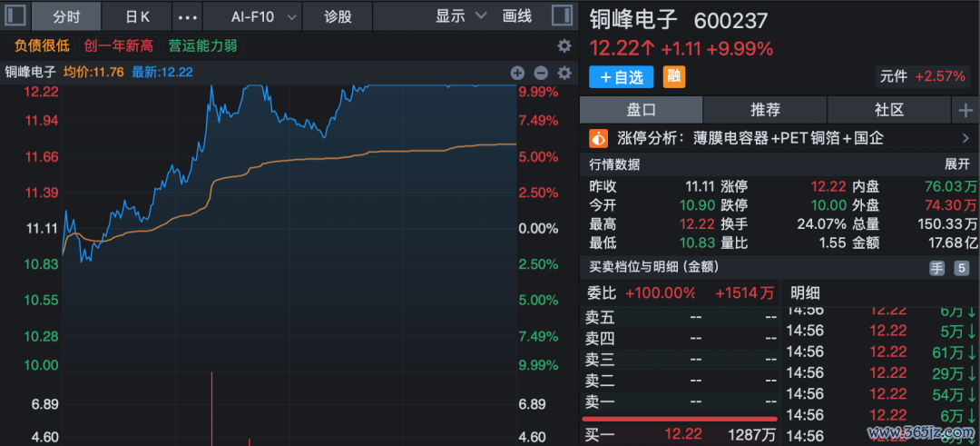Click 委比 +100.00% value
This screenshot has height=446, width=980.
[661, 292]
